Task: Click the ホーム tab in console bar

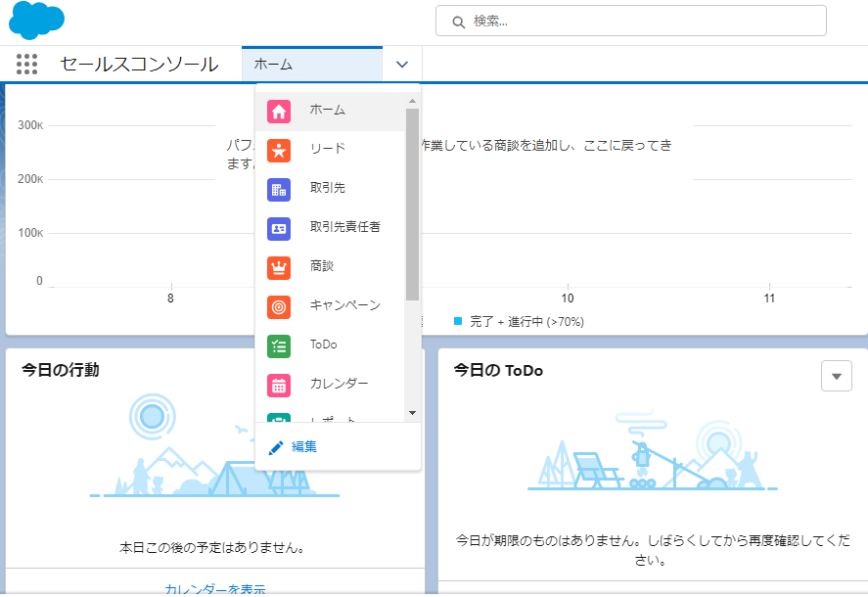Action: pyautogui.click(x=311, y=65)
